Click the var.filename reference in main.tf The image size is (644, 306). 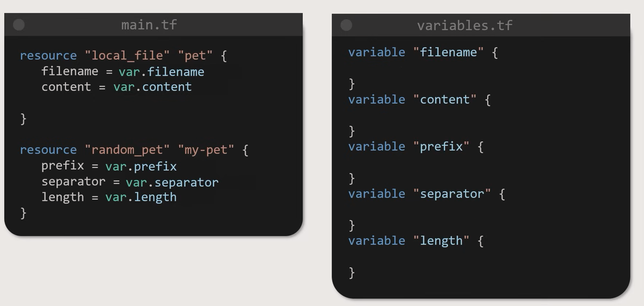tap(161, 72)
